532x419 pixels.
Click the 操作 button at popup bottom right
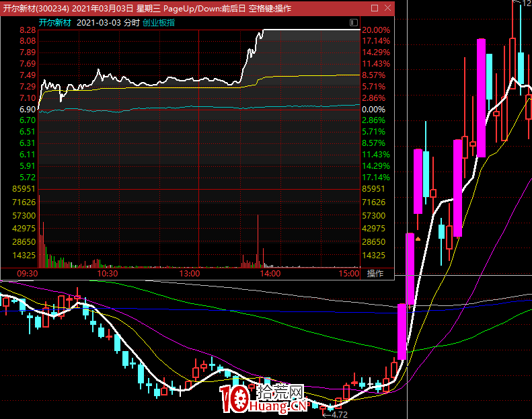375,273
